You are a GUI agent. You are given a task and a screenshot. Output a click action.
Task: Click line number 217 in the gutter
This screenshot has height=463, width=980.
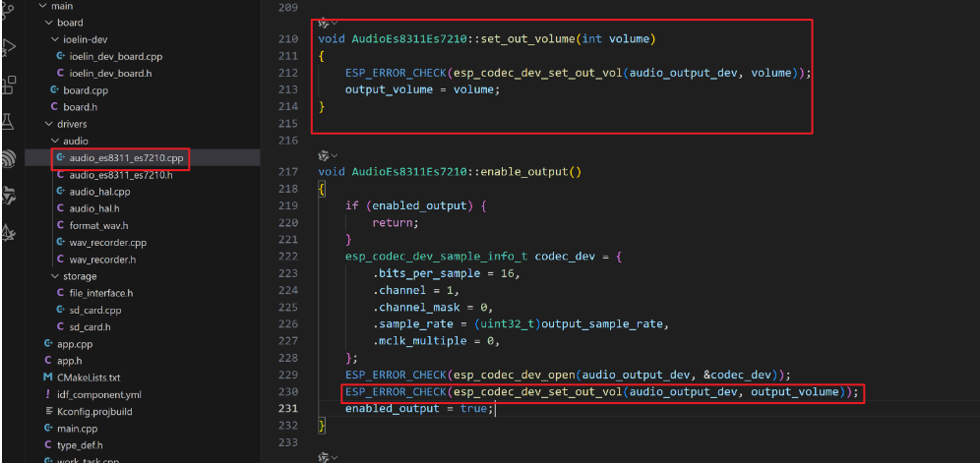pyautogui.click(x=288, y=171)
